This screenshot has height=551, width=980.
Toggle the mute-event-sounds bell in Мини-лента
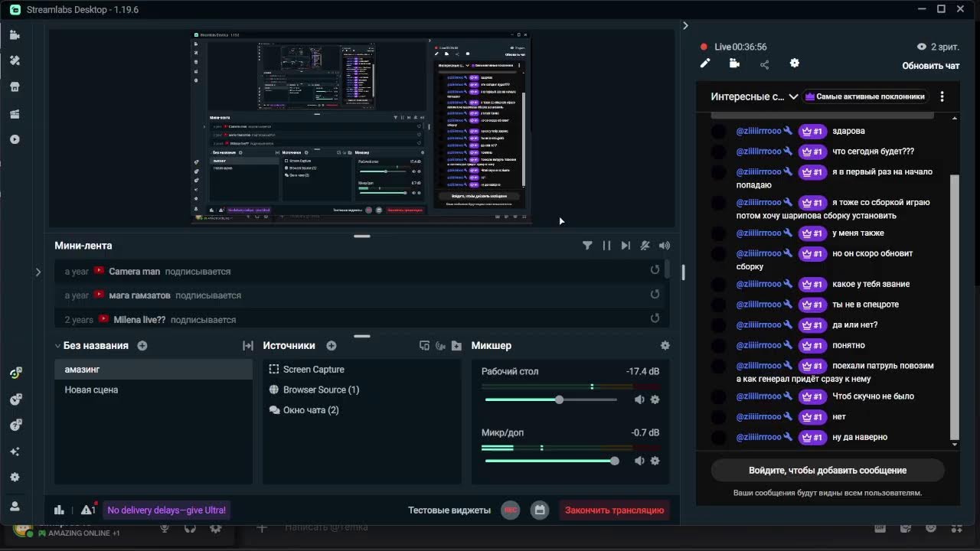point(645,246)
